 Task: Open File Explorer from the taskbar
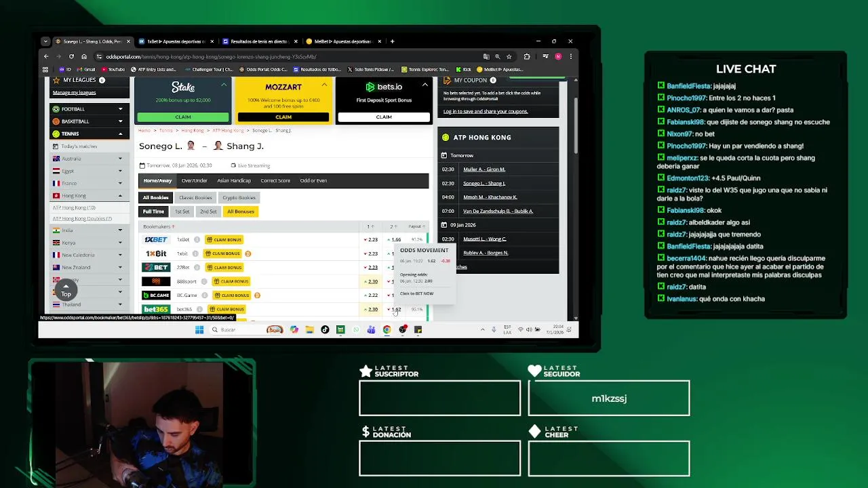tap(309, 330)
